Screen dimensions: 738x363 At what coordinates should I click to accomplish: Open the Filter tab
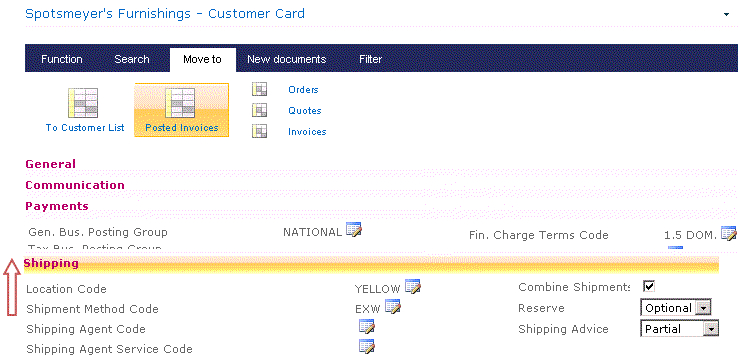pyautogui.click(x=370, y=59)
